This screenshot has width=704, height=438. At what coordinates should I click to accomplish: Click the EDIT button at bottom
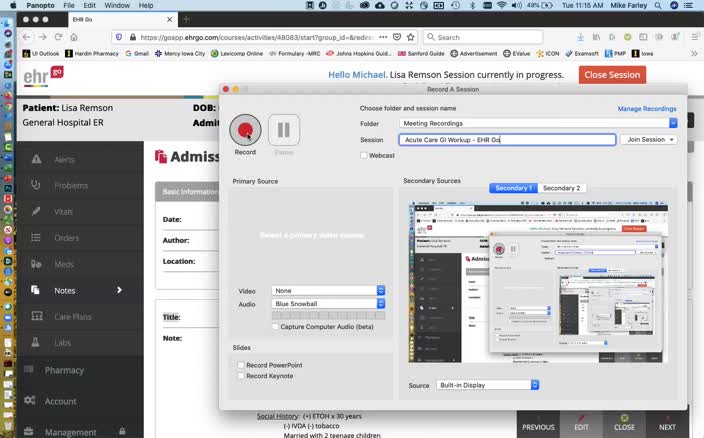point(581,424)
